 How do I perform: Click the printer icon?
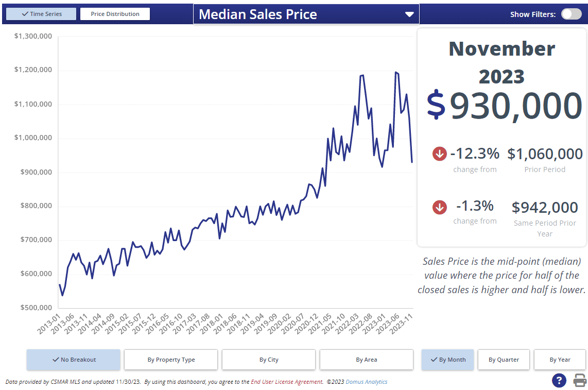coord(580,381)
